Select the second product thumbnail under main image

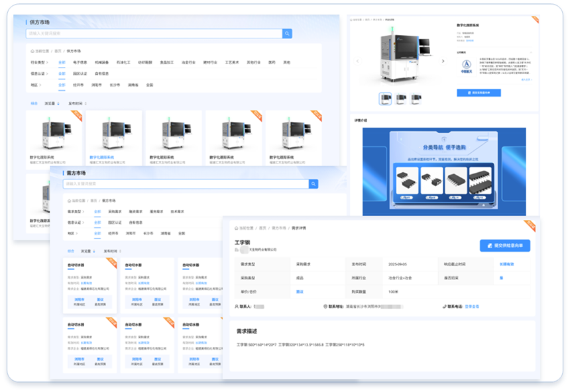pos(401,98)
